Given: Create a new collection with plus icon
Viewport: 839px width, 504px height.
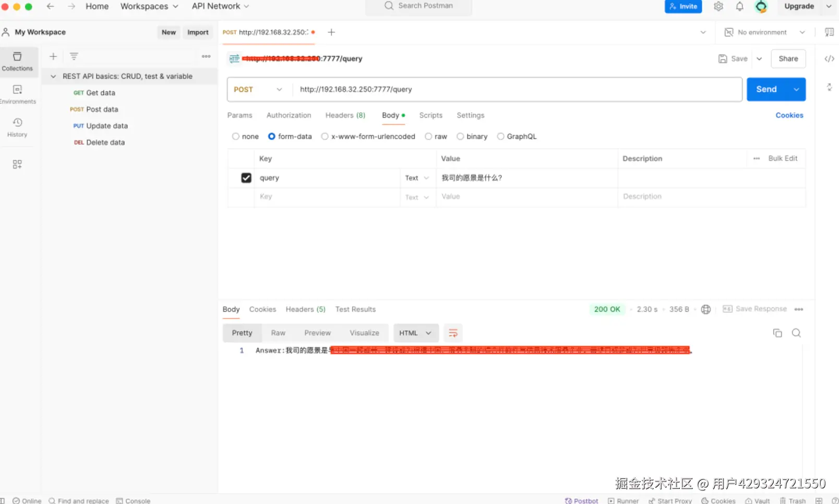Looking at the screenshot, I should tap(53, 56).
